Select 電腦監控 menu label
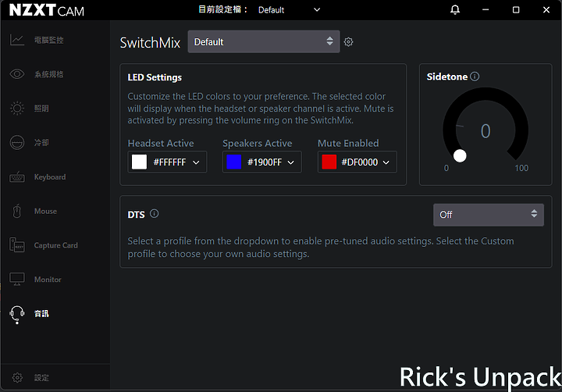Image resolution: width=562 pixels, height=392 pixels. click(48, 40)
